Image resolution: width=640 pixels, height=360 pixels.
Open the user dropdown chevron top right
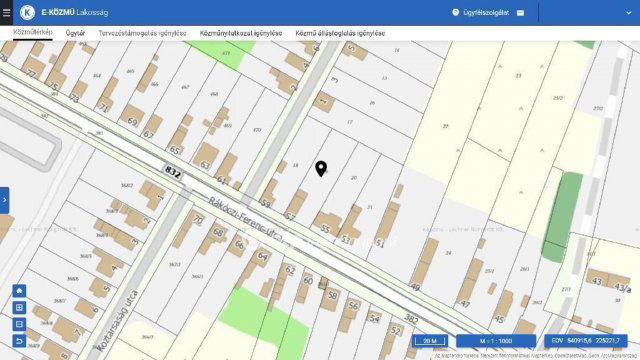click(629, 13)
